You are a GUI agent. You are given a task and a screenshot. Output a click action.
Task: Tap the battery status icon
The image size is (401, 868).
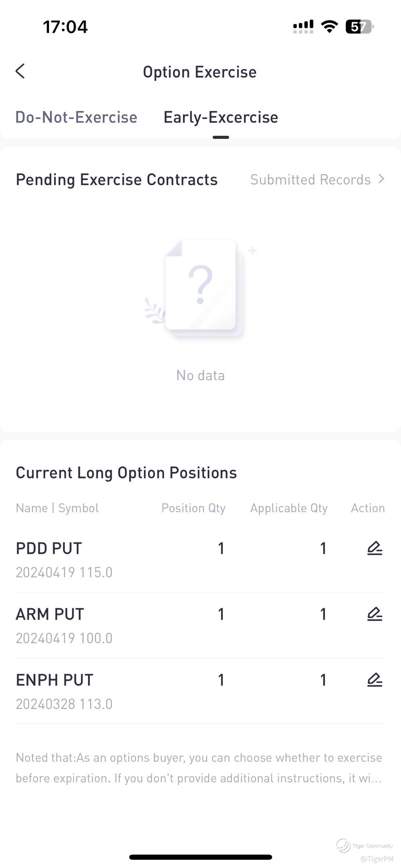tap(359, 27)
